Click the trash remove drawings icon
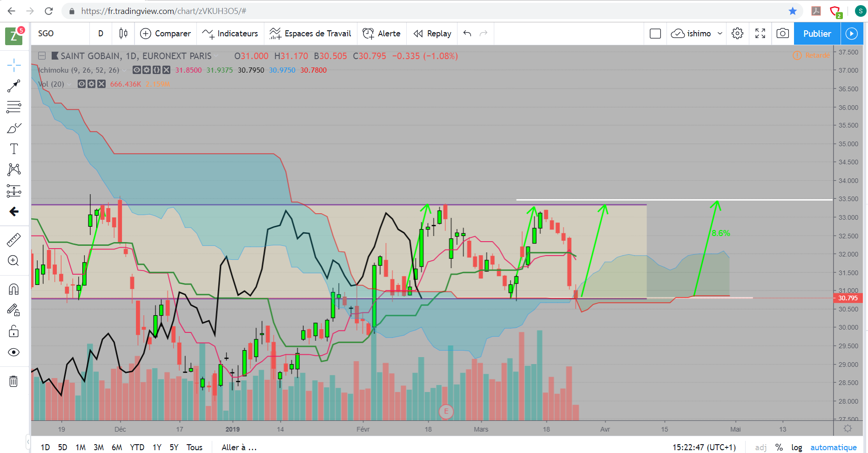This screenshot has width=868, height=453. 14,382
